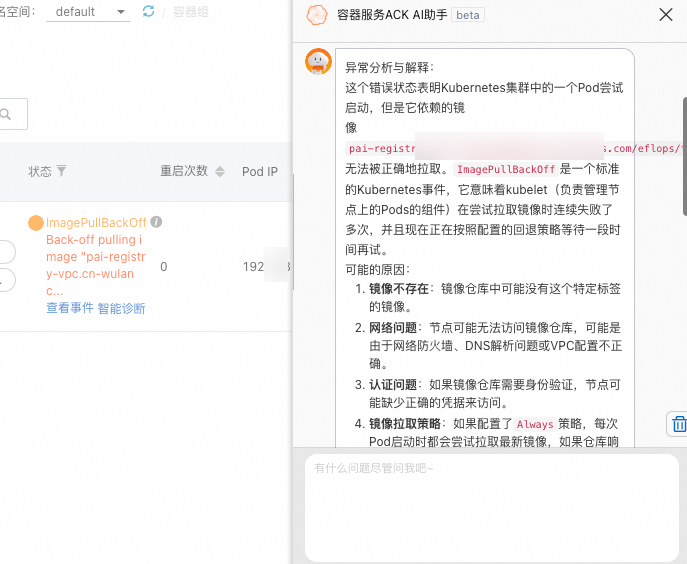
Task: Click the ImagePullBackOff status text
Action: click(x=96, y=223)
